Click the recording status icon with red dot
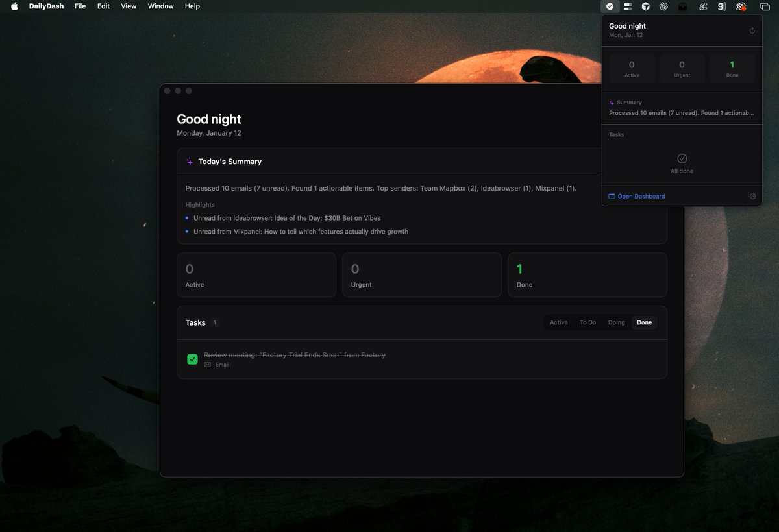This screenshot has width=779, height=532. coord(741,6)
